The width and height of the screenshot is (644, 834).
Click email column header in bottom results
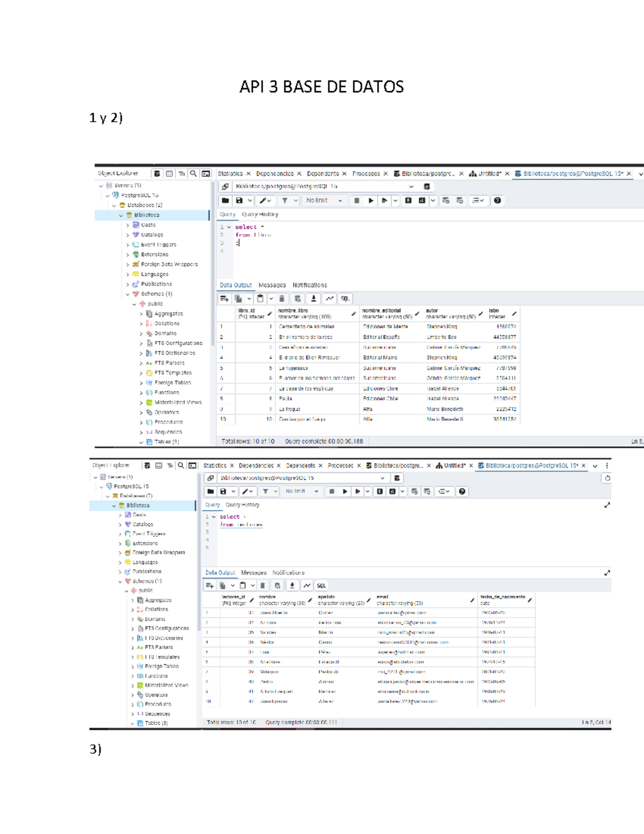click(x=426, y=600)
